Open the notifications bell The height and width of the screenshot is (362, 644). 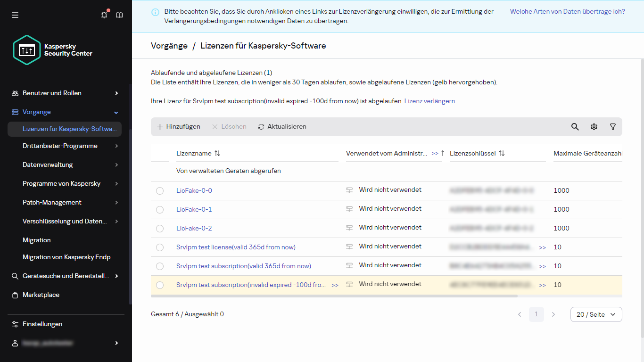point(104,15)
